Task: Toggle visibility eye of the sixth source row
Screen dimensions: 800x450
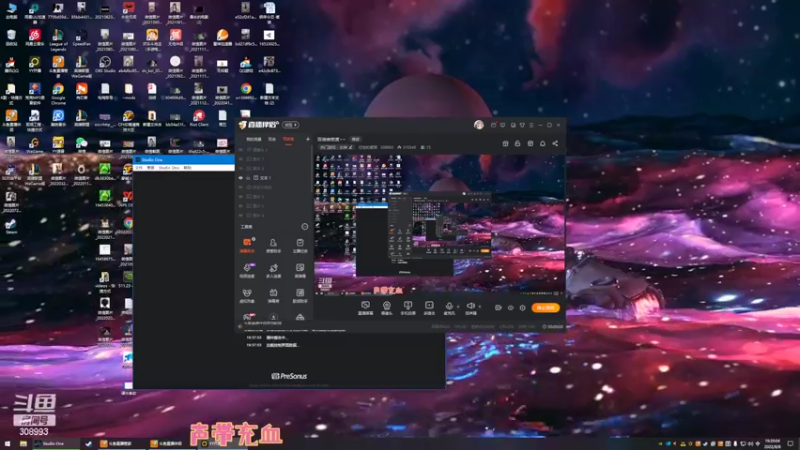Action: (241, 196)
